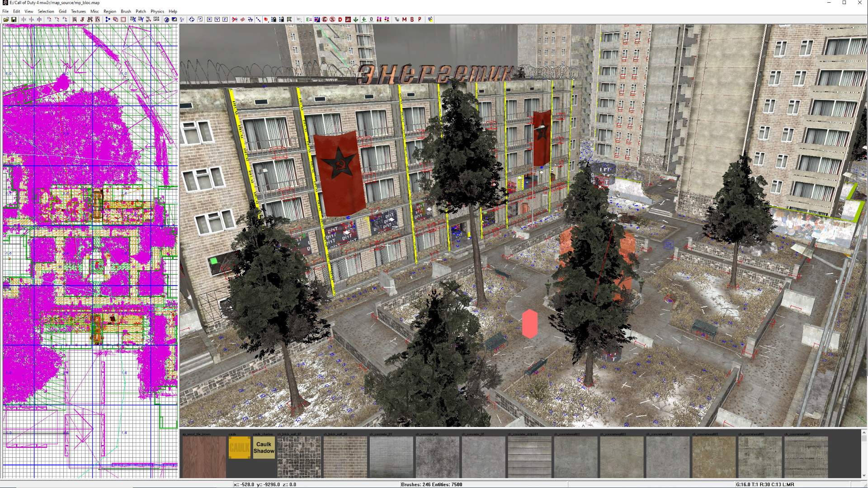868x488 pixels.
Task: Click the texture browser scroll-up arrow
Action: (864, 432)
